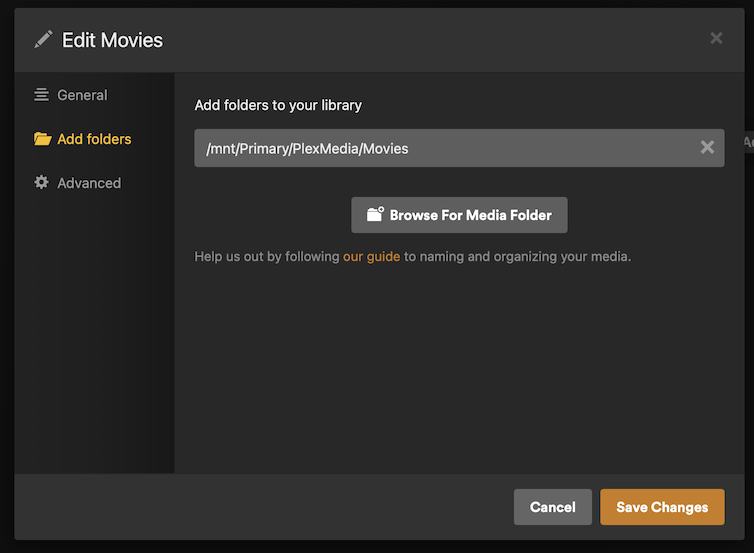Image resolution: width=754 pixels, height=553 pixels.
Task: Click the 'Edit Movies' dialog title
Action: point(113,40)
